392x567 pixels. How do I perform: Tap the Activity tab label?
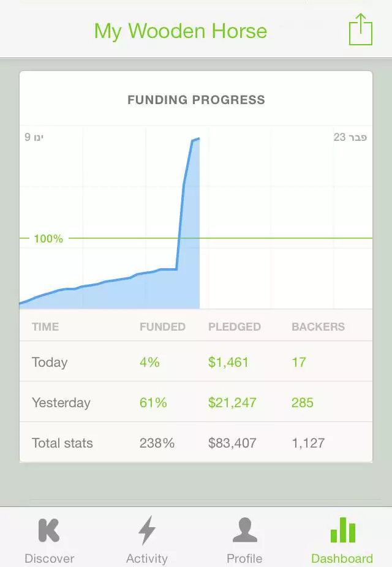click(147, 558)
